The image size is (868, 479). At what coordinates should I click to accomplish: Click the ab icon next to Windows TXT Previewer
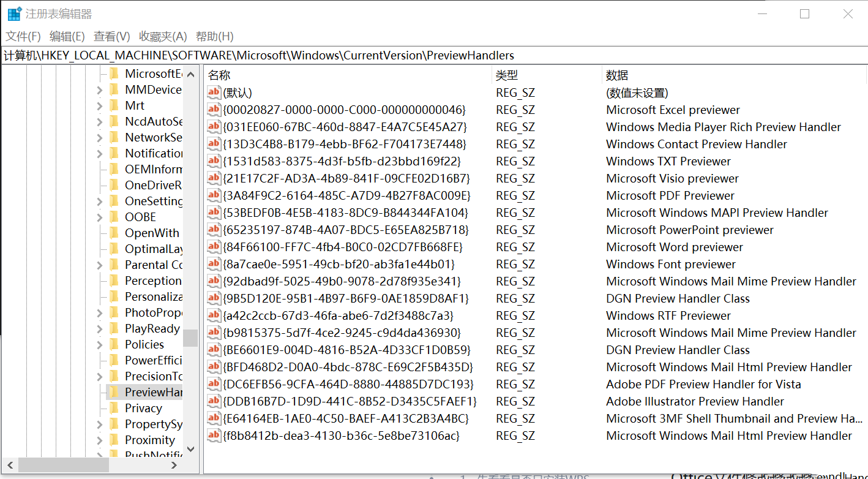tap(214, 161)
